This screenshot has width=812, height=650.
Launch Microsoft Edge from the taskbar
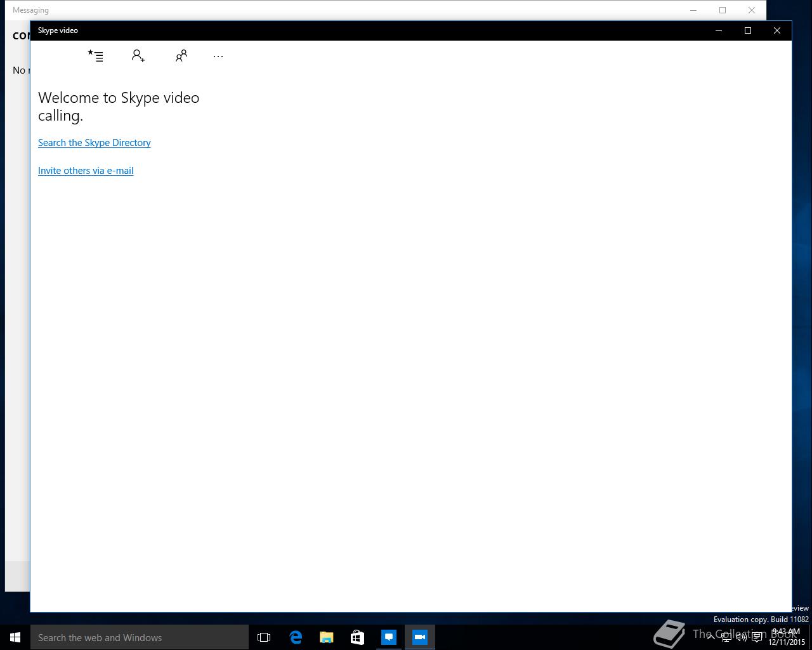pyautogui.click(x=296, y=637)
